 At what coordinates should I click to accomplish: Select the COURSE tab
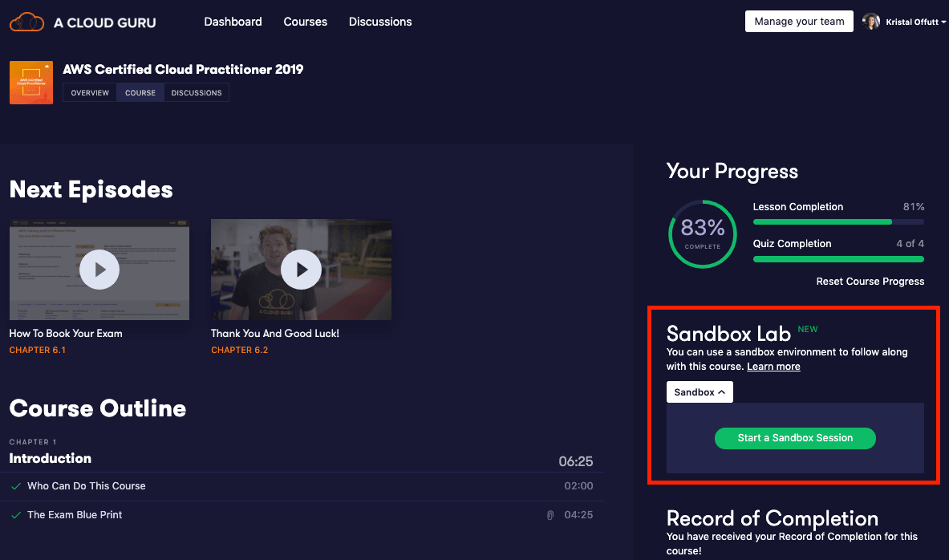click(140, 92)
